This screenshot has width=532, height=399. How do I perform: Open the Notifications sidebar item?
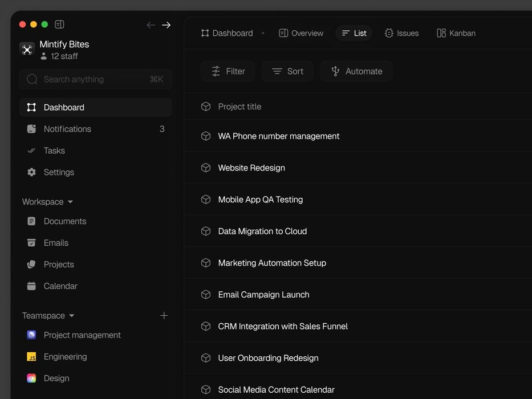click(x=67, y=129)
